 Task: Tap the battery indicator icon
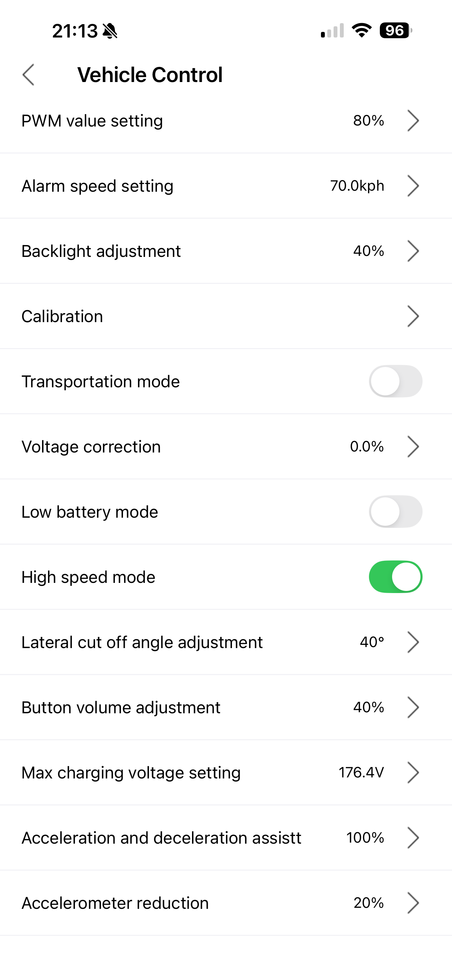[396, 30]
